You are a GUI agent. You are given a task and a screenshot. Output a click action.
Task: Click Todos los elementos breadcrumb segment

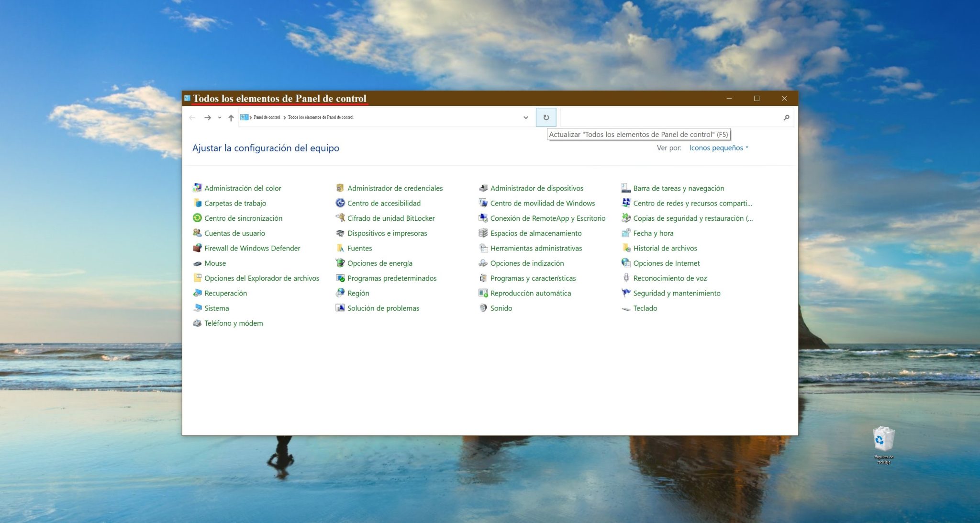click(x=321, y=117)
